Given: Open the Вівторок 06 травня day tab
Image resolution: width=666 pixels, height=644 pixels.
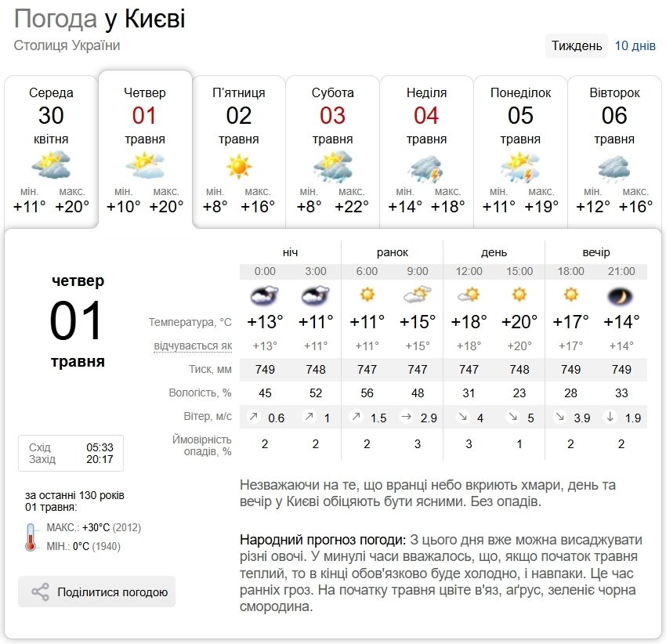Looking at the screenshot, I should [x=614, y=152].
